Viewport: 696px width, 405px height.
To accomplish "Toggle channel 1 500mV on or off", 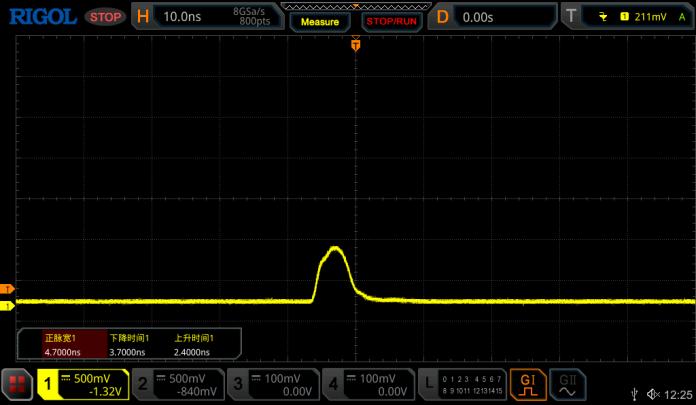I will tap(82, 384).
